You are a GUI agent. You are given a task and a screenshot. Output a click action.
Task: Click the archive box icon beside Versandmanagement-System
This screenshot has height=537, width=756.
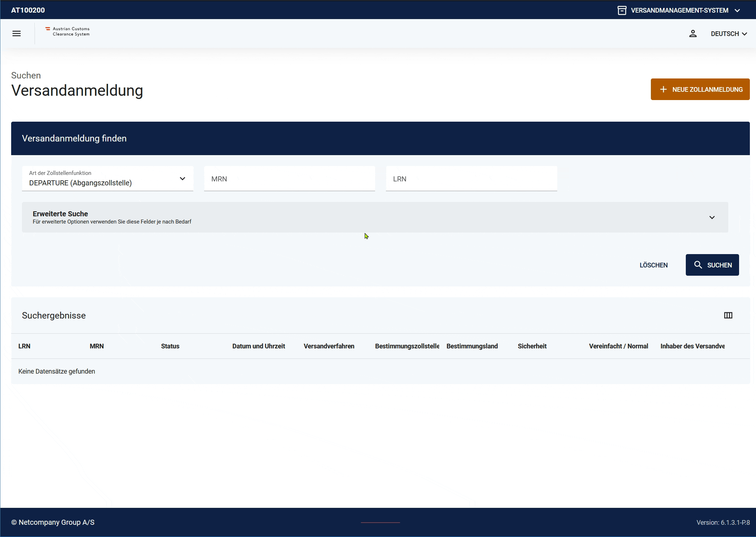pos(622,10)
